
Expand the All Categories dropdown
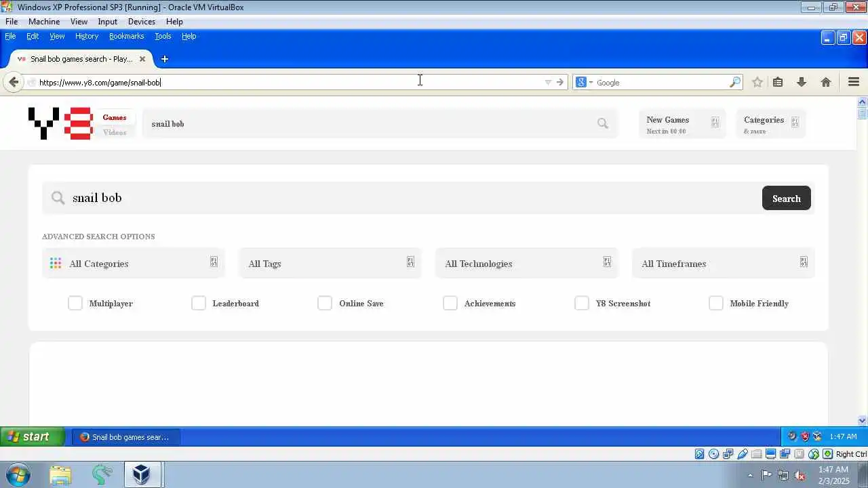pos(134,263)
